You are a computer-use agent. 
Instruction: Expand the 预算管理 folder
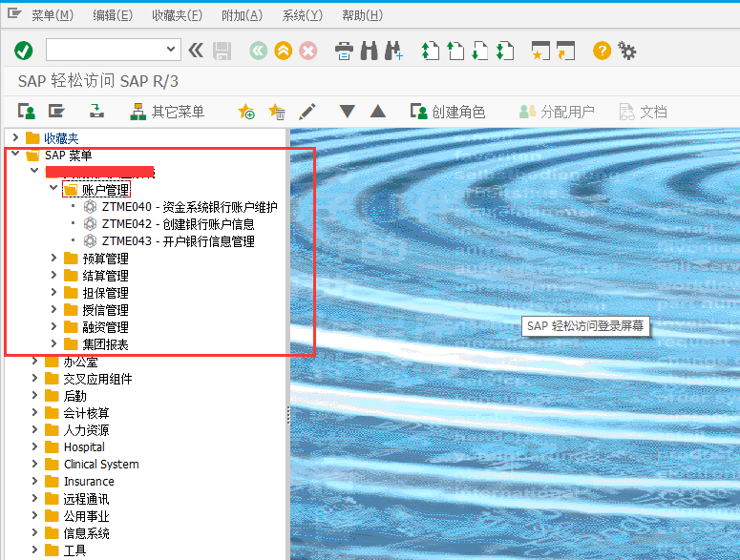(53, 258)
